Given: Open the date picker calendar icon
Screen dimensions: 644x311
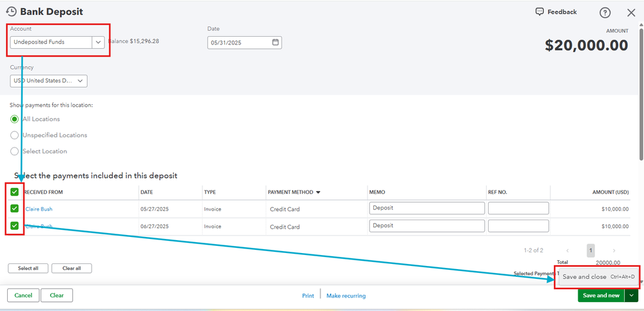Looking at the screenshot, I should 276,42.
